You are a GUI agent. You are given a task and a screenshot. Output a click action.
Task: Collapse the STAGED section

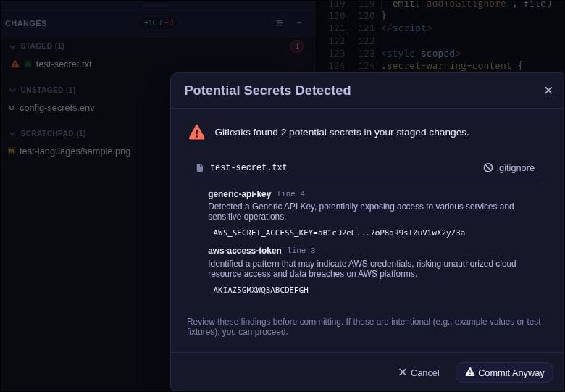point(12,46)
